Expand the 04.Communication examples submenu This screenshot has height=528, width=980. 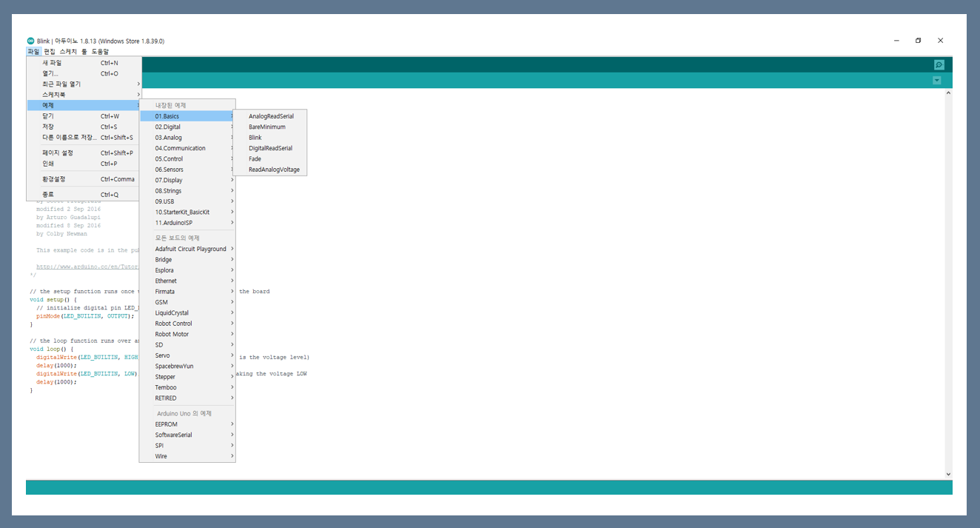pyautogui.click(x=187, y=148)
